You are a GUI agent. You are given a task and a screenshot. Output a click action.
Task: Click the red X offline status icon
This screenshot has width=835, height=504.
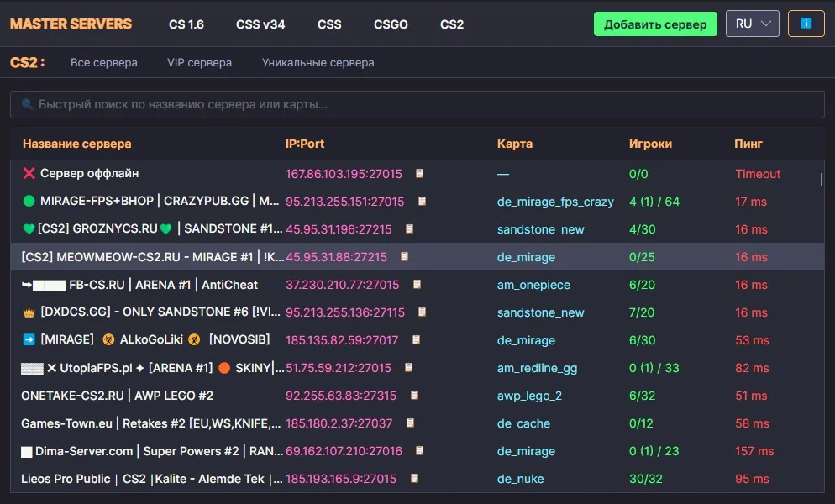click(x=29, y=173)
